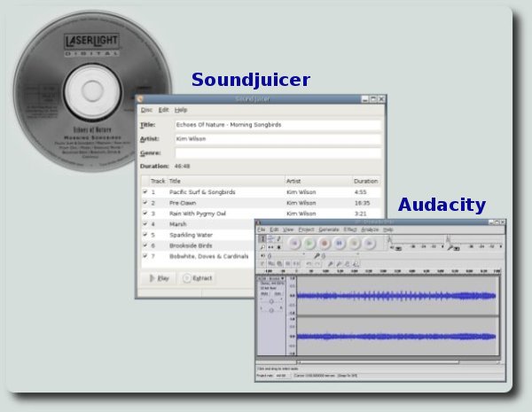532x412 pixels.
Task: Click the Title column header in Soundjuicer
Action: pos(226,181)
